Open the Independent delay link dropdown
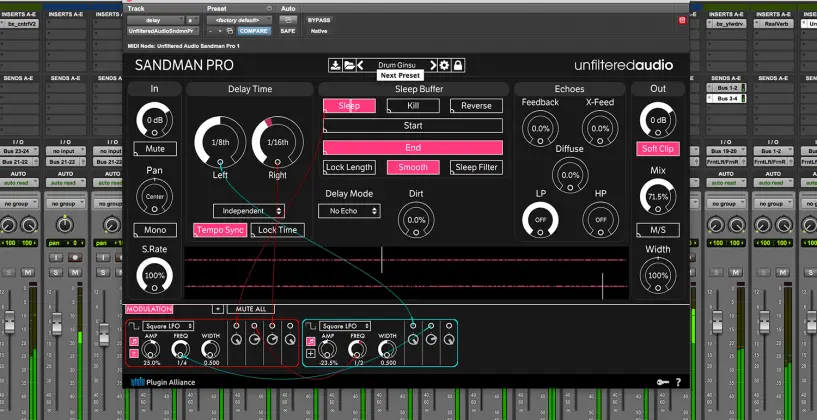Screen dimensions: 817x420 pyautogui.click(x=249, y=211)
